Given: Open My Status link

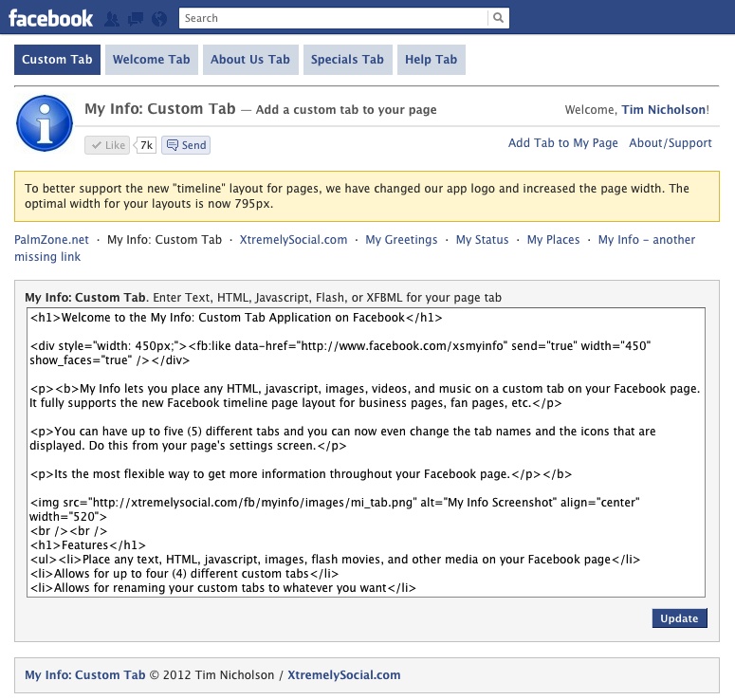Looking at the screenshot, I should [482, 240].
